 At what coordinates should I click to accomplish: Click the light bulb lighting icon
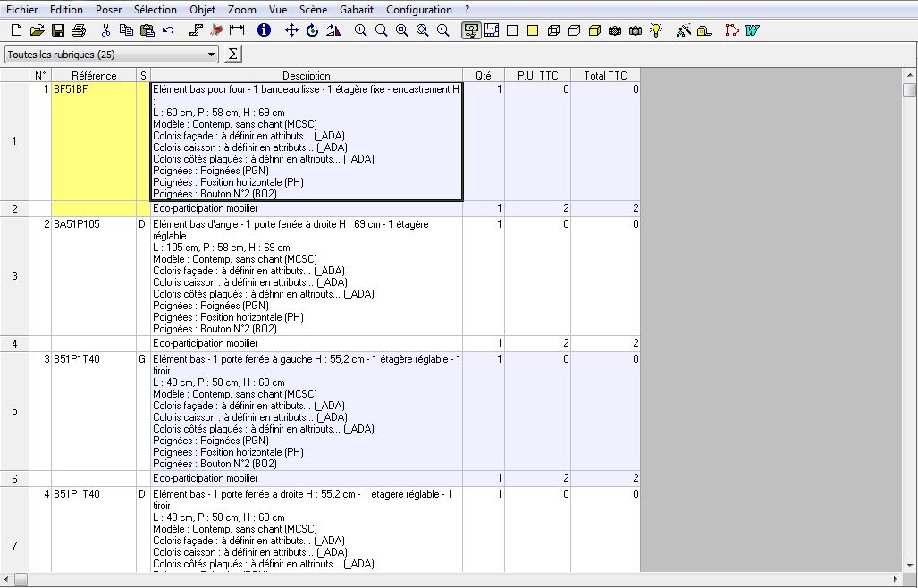[656, 30]
